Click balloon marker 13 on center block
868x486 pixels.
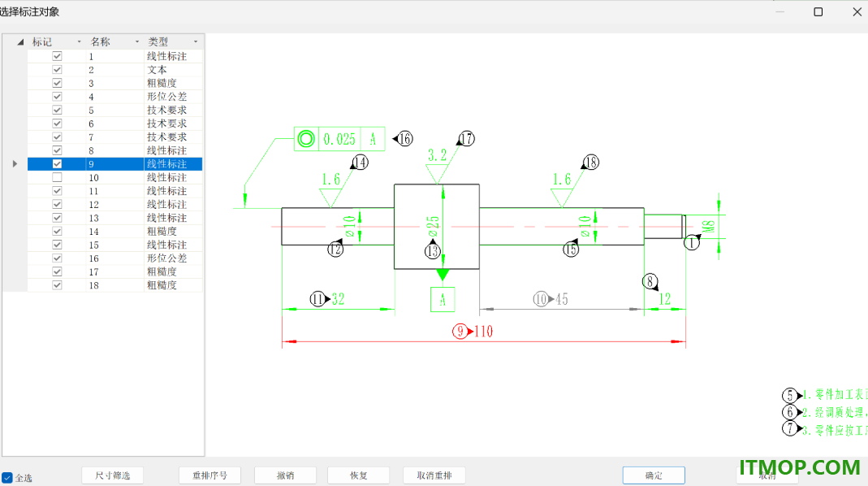point(432,251)
